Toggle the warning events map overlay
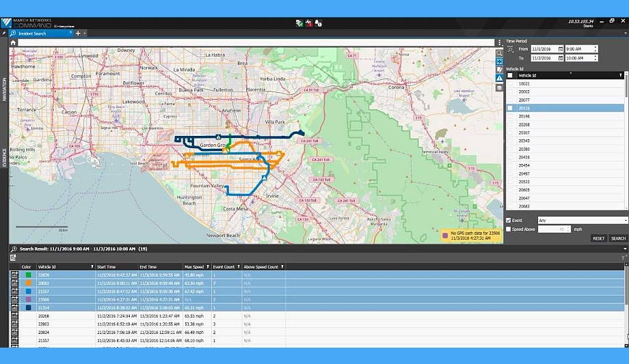Viewport: 629px width, 364px height. tap(499, 79)
